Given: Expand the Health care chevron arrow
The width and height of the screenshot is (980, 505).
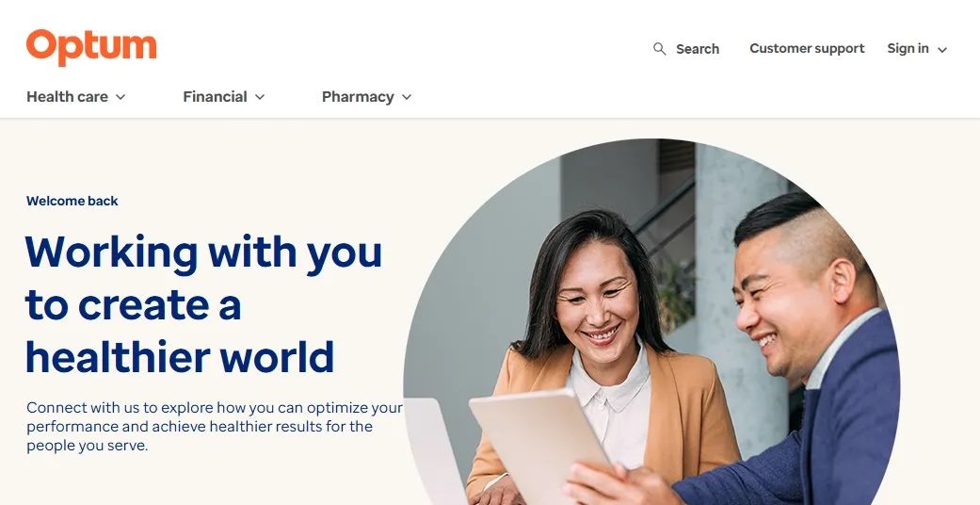Looking at the screenshot, I should click(x=120, y=97).
